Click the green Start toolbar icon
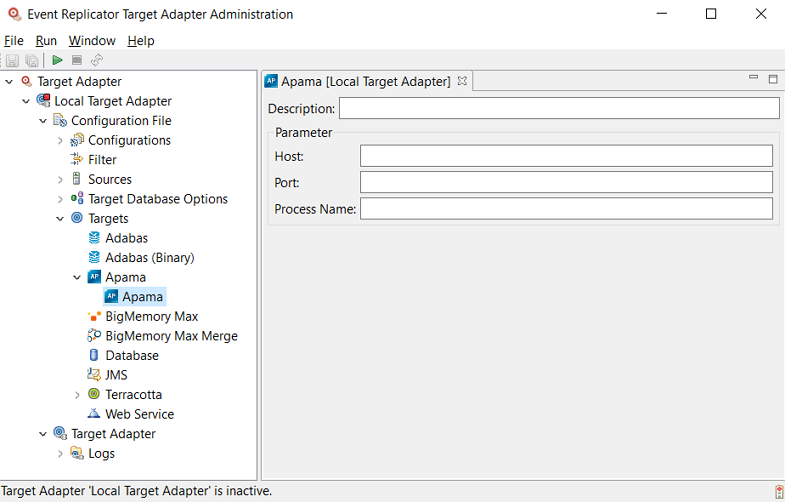The height and width of the screenshot is (502, 785). pos(58,61)
